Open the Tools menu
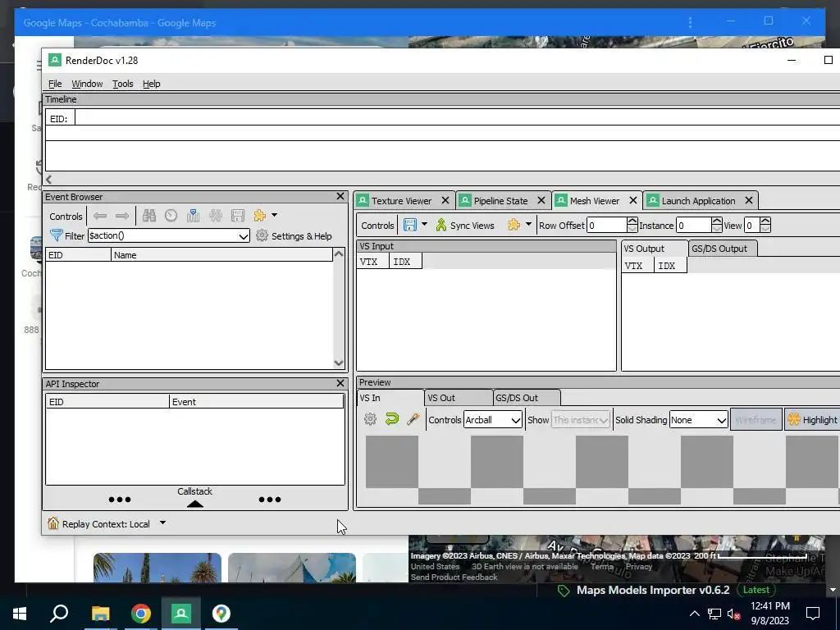Image resolution: width=840 pixels, height=630 pixels. pyautogui.click(x=123, y=84)
